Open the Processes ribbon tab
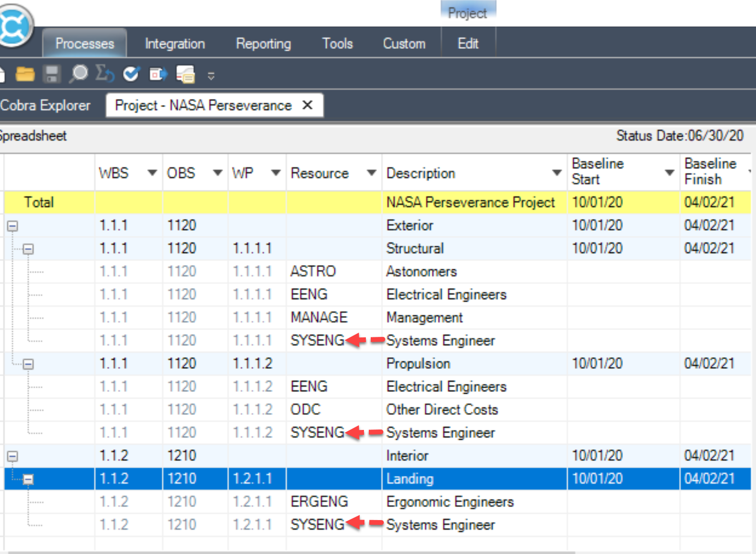756x554 pixels. (x=85, y=44)
